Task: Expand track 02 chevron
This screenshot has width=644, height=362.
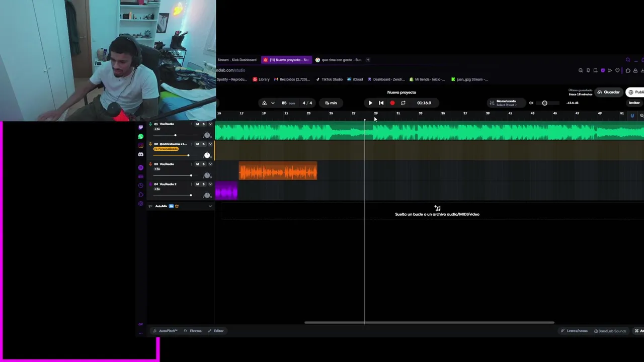Action: point(210,144)
